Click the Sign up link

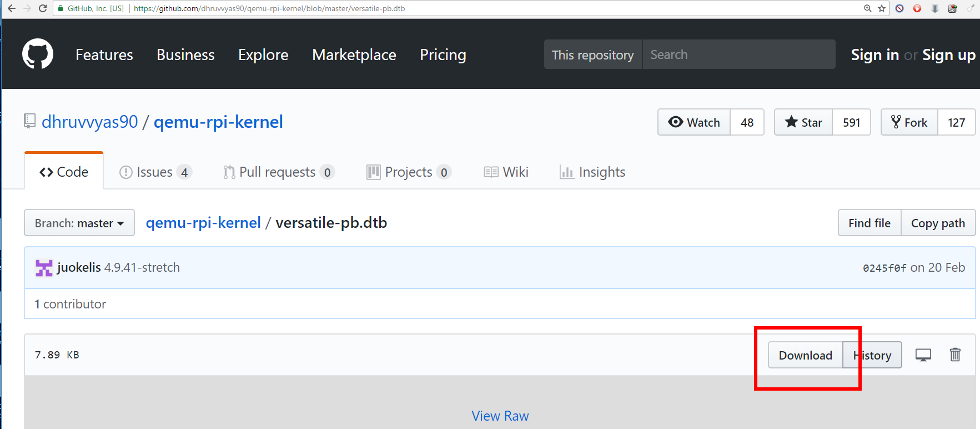click(949, 55)
